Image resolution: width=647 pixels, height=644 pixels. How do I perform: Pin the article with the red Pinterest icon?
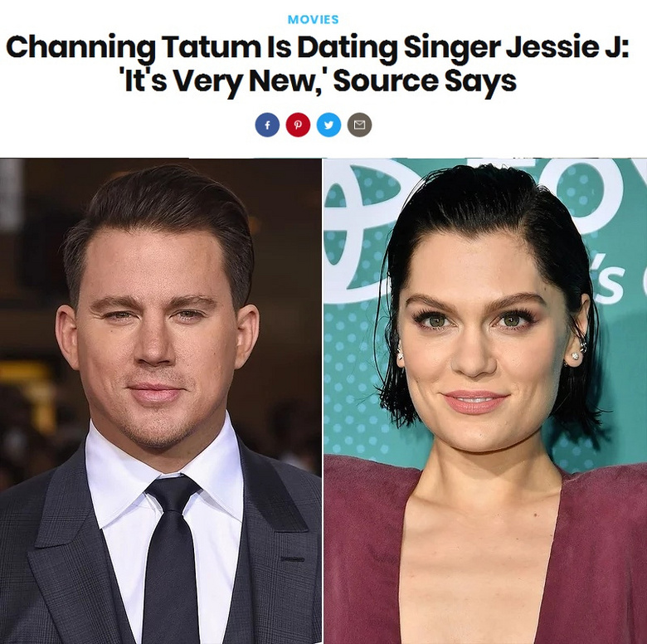tap(298, 124)
